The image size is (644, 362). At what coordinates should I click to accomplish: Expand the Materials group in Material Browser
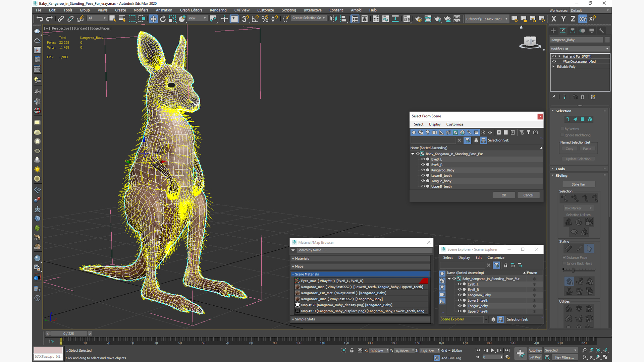301,258
